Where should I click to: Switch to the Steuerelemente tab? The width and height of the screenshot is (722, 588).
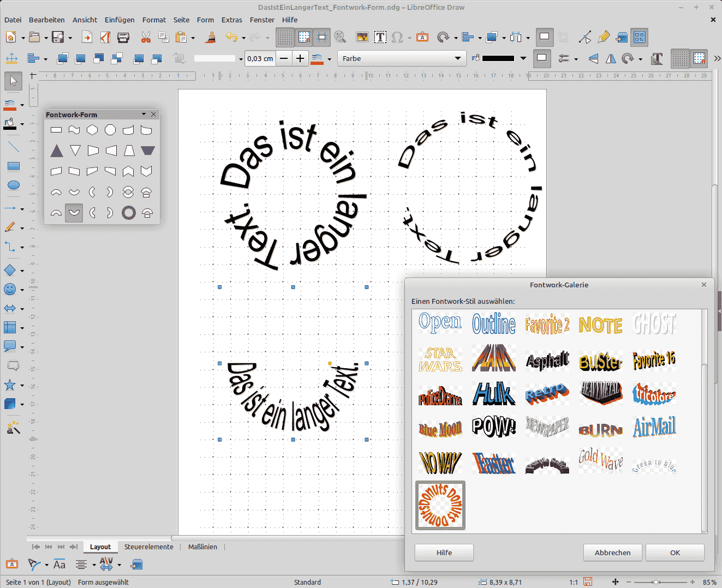(x=148, y=547)
